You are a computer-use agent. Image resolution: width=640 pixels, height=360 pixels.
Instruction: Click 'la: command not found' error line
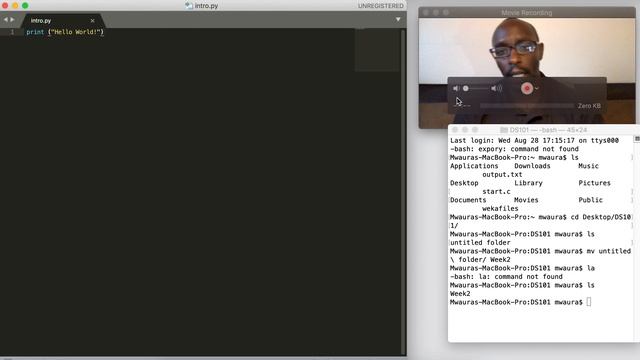[x=506, y=277]
